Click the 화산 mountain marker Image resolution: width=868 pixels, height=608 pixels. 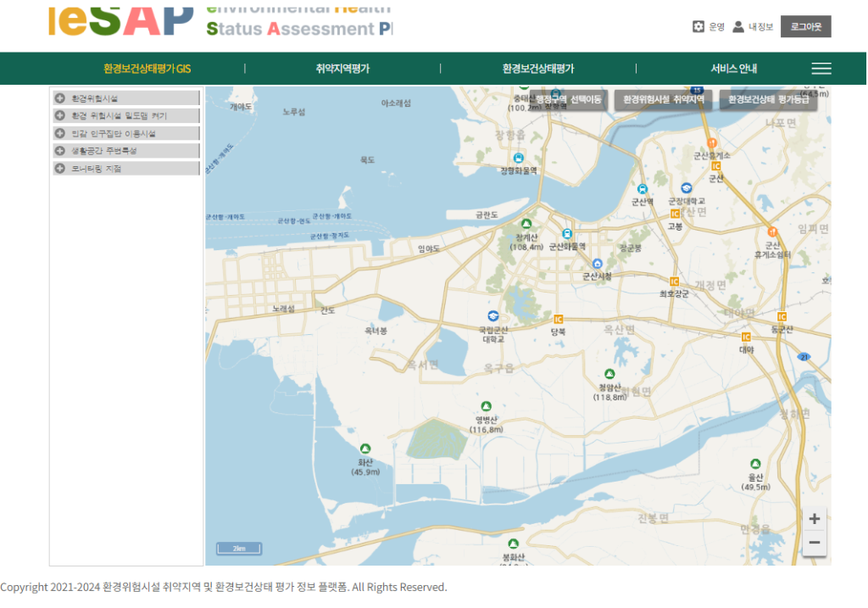tap(365, 449)
